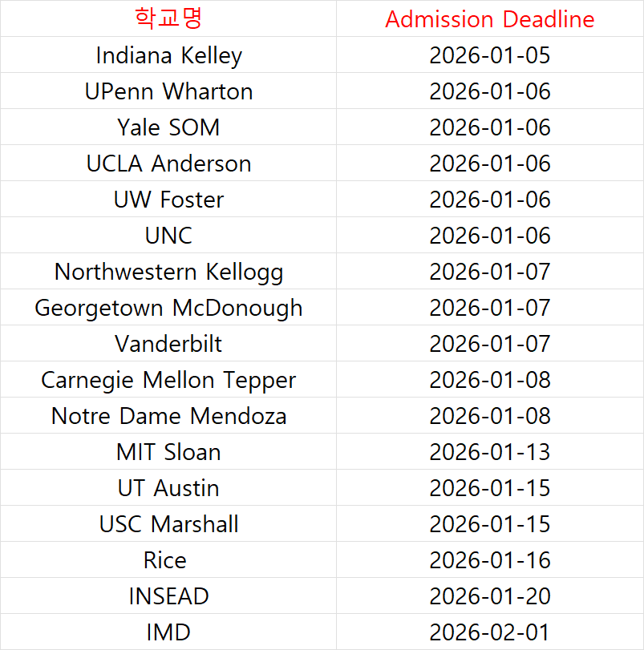Click the Indiana Kelley cell
This screenshot has width=644, height=650.
point(168,55)
